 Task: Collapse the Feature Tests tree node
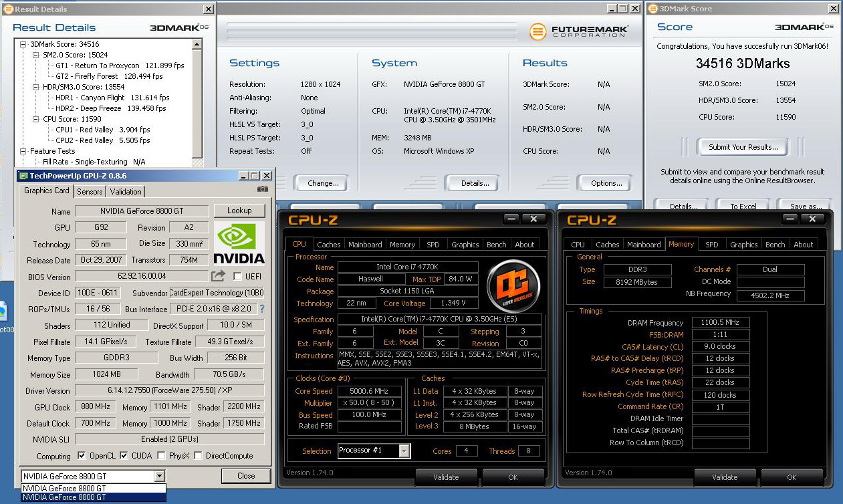tap(23, 151)
